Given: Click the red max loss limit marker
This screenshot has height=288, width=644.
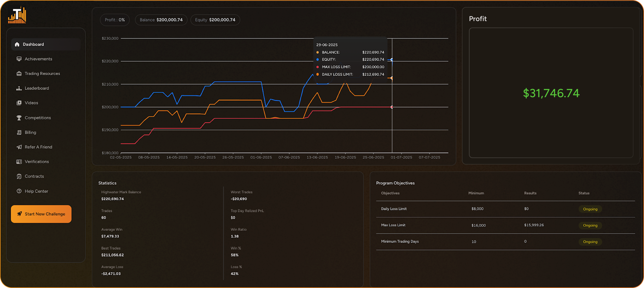Looking at the screenshot, I should (x=392, y=107).
